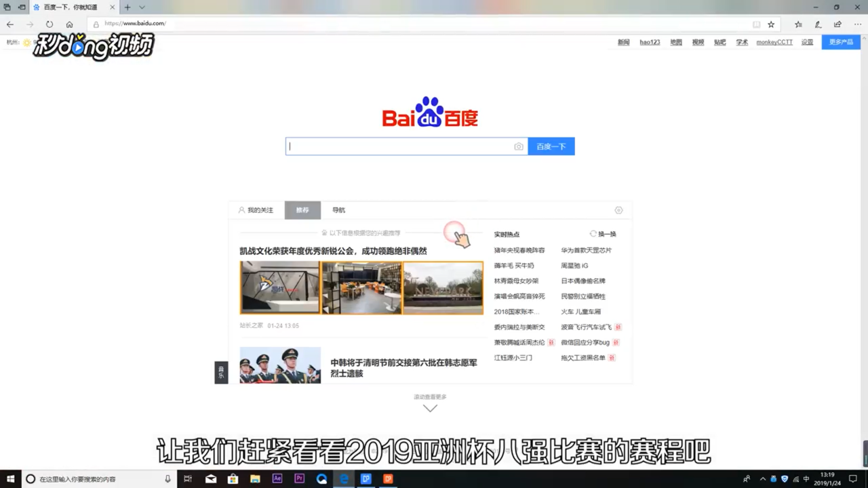The width and height of the screenshot is (868, 488).
Task: Open the middle office workspace thumbnail
Action: [361, 287]
